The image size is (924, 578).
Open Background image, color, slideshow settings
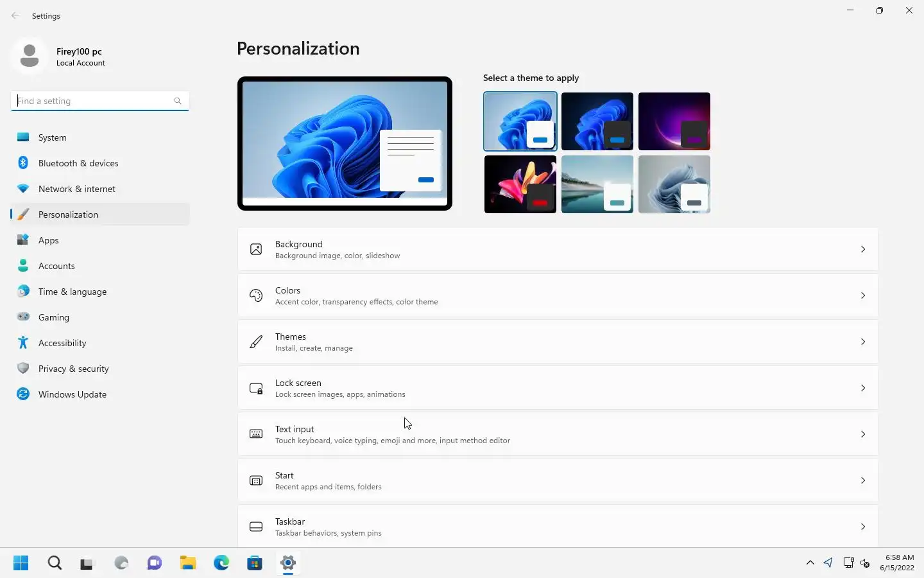click(558, 249)
